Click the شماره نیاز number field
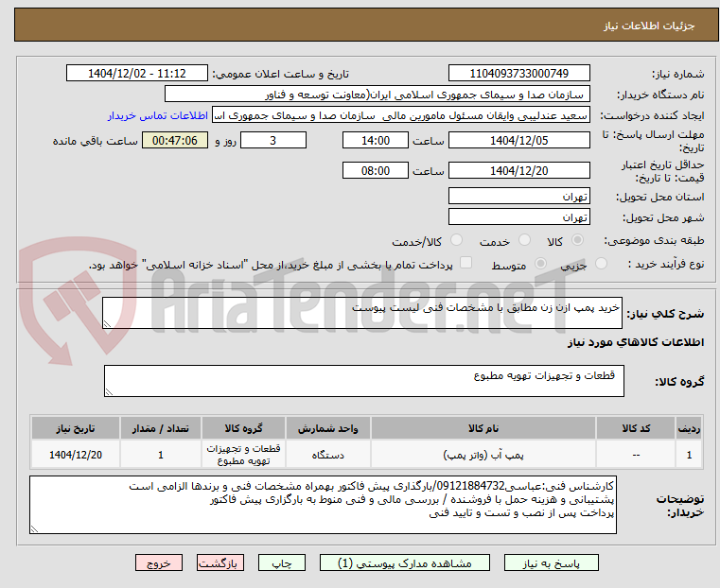The height and width of the screenshot is (588, 720). click(518, 74)
